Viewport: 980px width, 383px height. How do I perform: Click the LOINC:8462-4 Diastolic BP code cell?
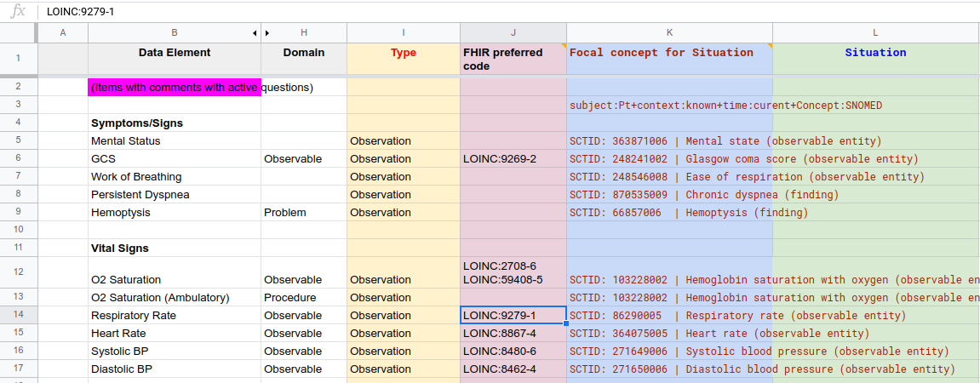point(513,369)
